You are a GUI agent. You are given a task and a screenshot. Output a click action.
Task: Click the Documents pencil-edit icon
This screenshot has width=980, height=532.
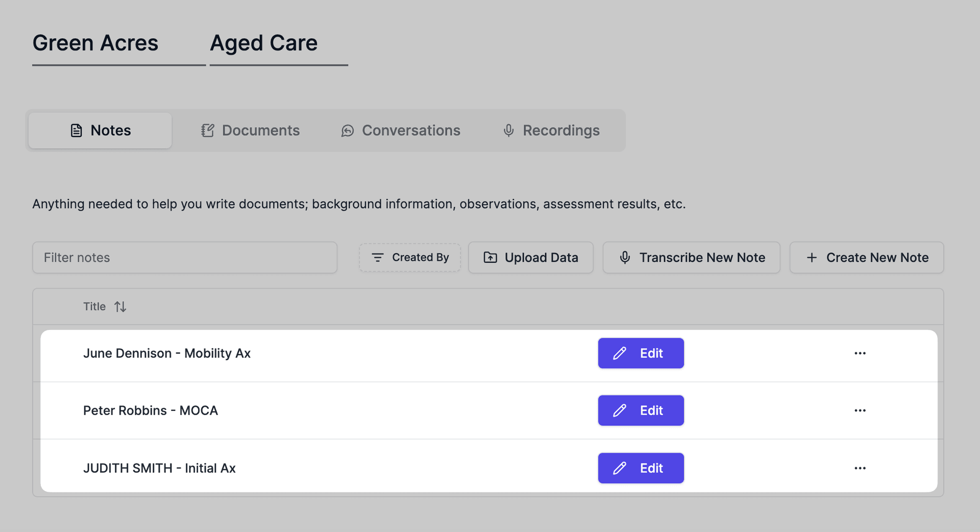coord(207,130)
